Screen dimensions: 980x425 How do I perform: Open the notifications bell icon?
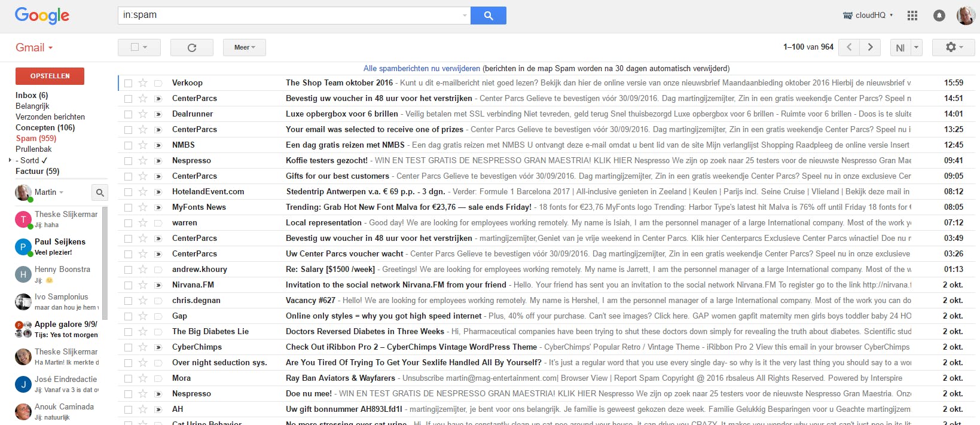[939, 16]
